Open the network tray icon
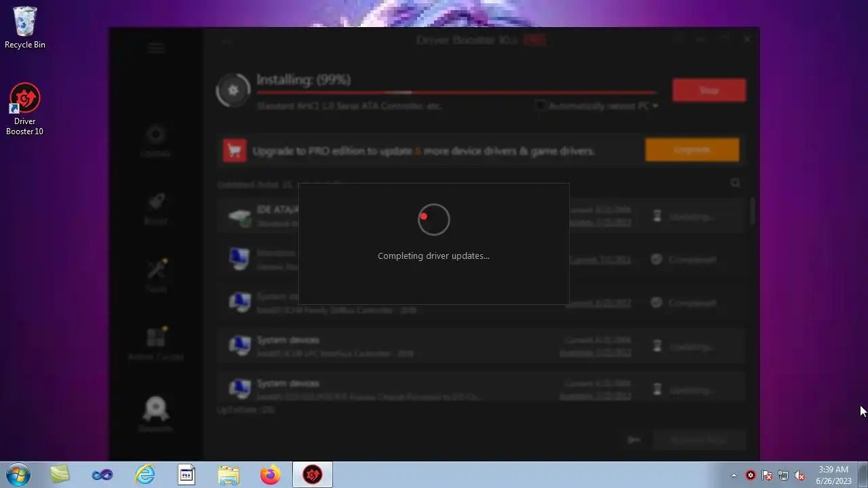The image size is (868, 488). pos(783,475)
